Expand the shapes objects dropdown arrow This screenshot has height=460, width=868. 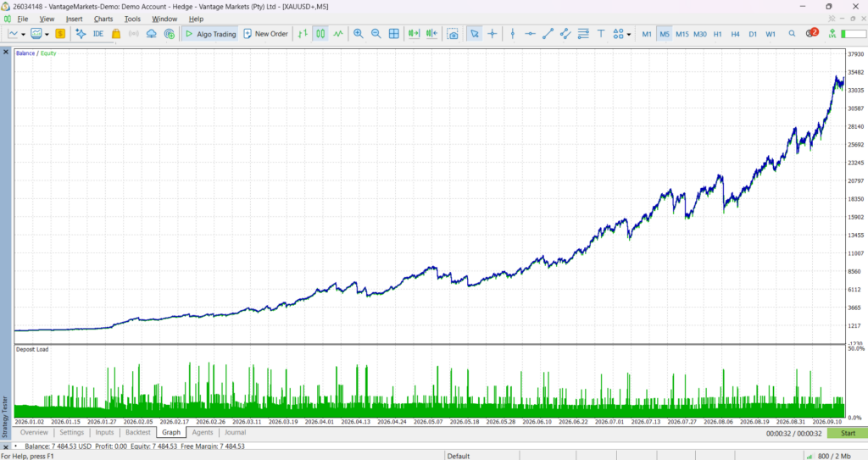click(x=629, y=35)
